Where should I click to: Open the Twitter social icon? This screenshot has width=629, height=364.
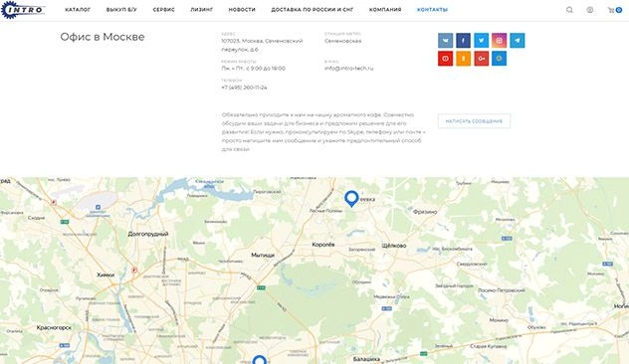point(481,41)
